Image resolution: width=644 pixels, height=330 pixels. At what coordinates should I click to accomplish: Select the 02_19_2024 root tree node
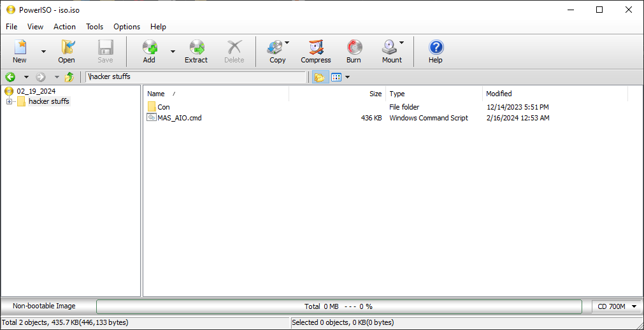(x=36, y=91)
